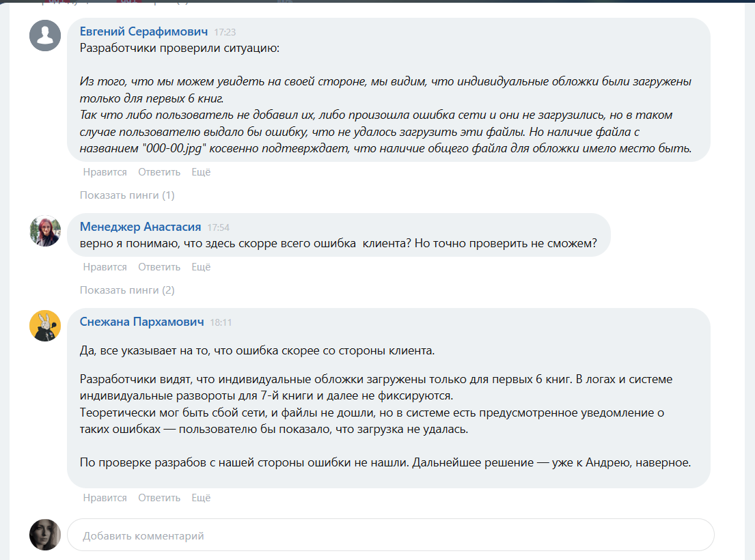Like Евгений Серафимович's comment with Нравится
The width and height of the screenshot is (755, 560).
pyautogui.click(x=105, y=172)
